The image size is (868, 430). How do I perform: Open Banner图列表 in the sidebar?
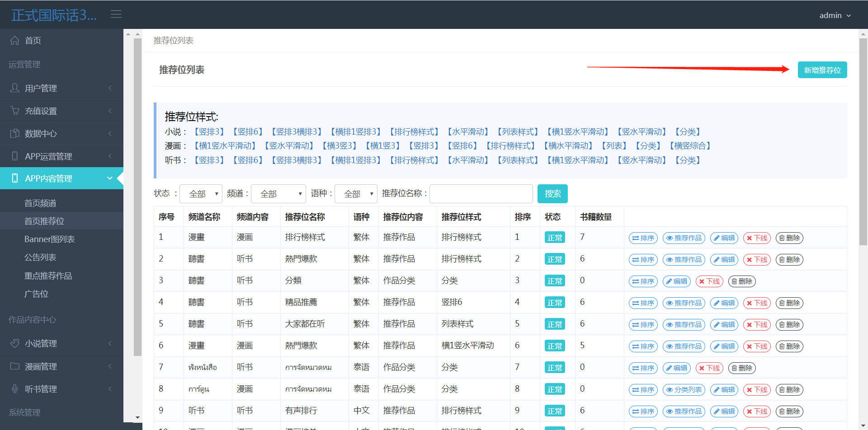coord(50,239)
